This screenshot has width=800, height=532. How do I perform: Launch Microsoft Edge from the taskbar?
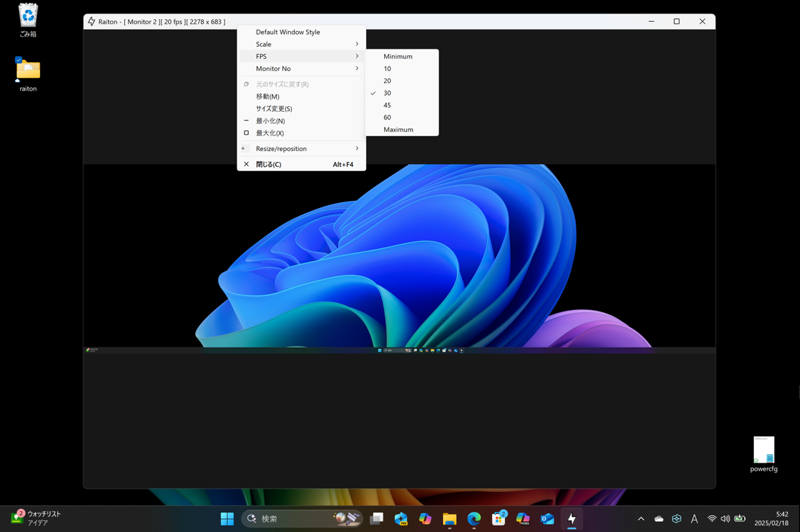[474, 518]
